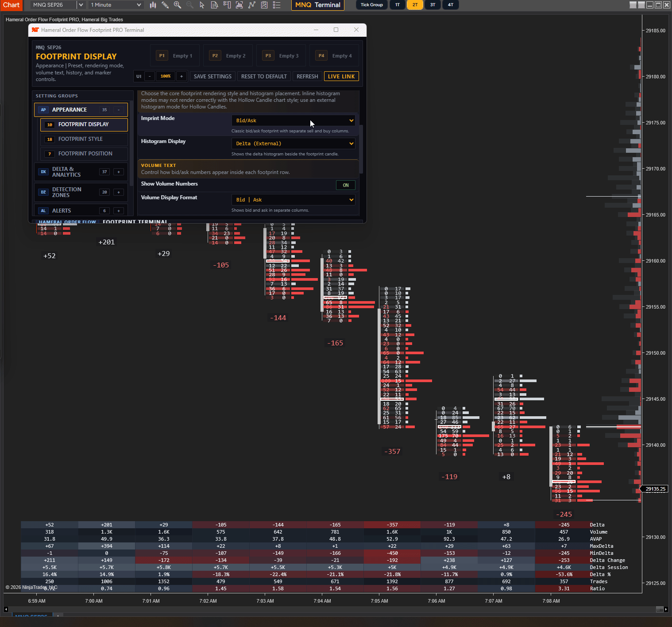Select the cursor pointer tool

pos(202,5)
